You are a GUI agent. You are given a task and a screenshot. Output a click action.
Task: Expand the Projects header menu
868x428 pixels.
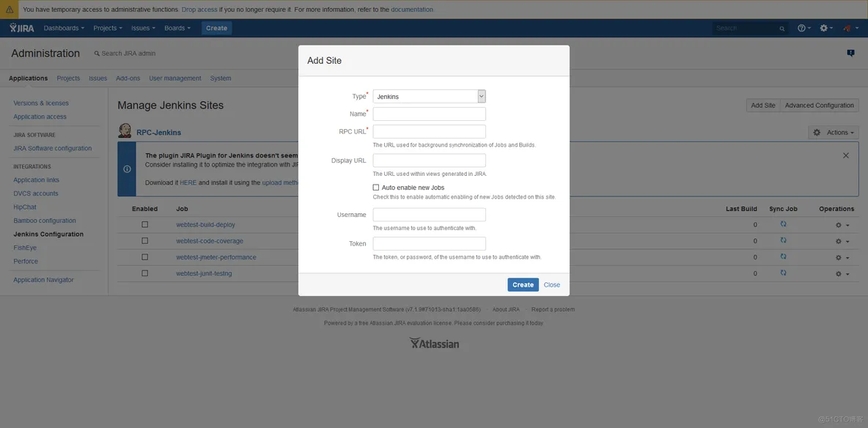[108, 29]
